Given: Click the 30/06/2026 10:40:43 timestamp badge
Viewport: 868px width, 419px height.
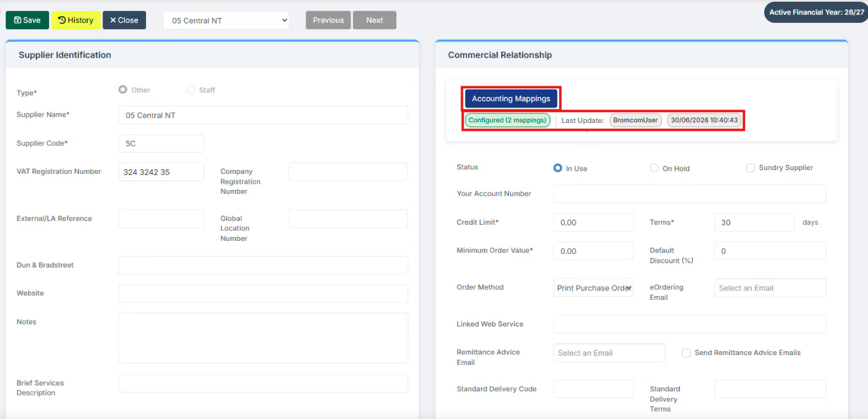Looking at the screenshot, I should pyautogui.click(x=704, y=120).
